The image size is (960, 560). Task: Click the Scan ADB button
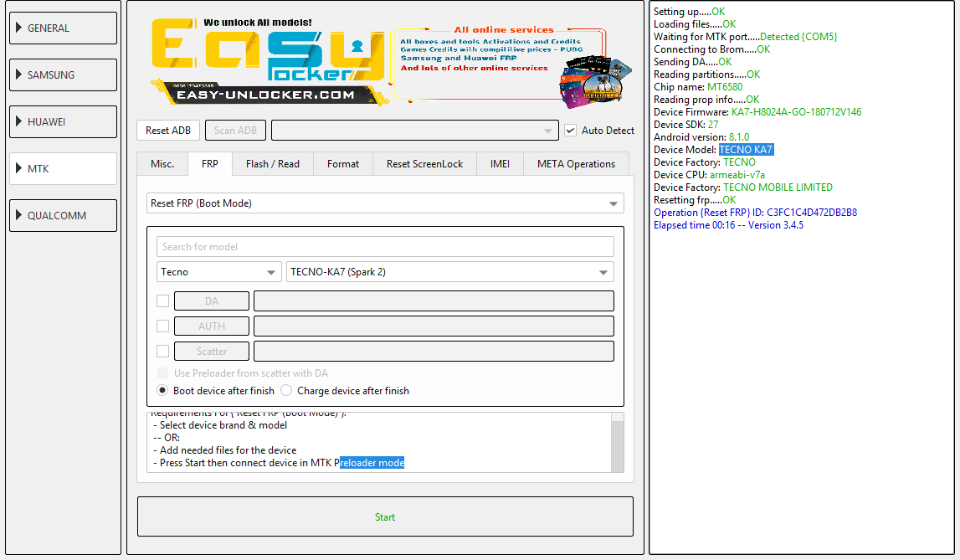tap(236, 131)
